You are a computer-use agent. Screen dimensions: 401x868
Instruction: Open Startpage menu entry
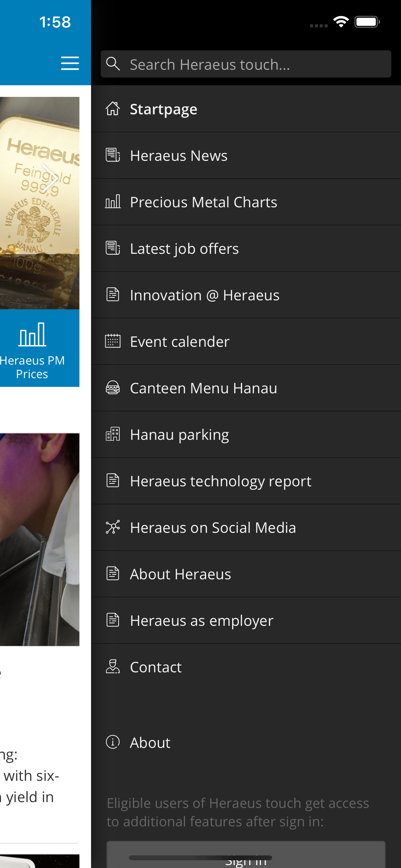246,109
